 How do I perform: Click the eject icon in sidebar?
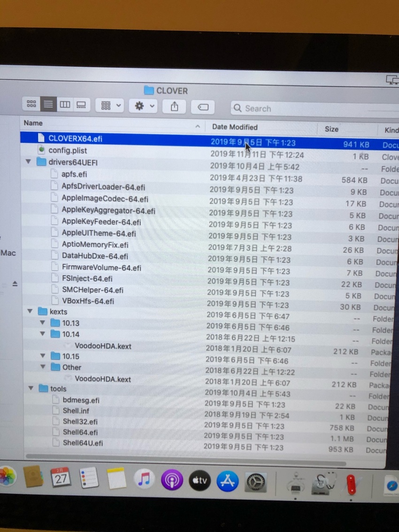(15, 284)
